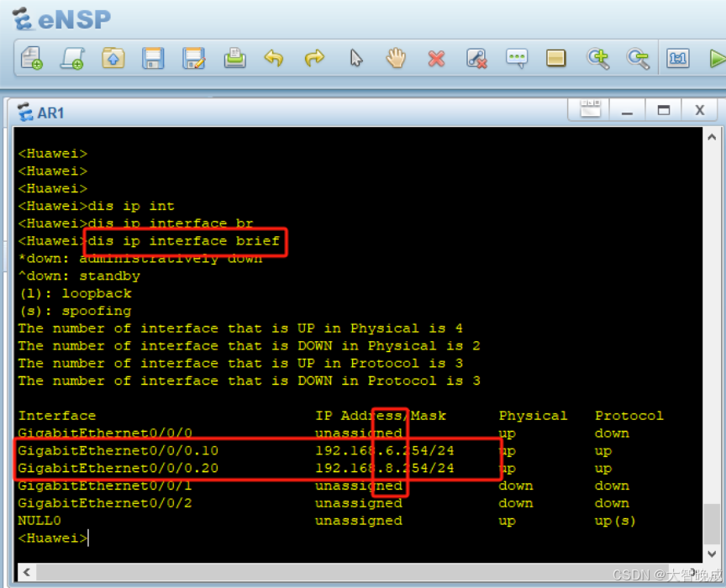Click the '^down: standby' legend line

(79, 276)
